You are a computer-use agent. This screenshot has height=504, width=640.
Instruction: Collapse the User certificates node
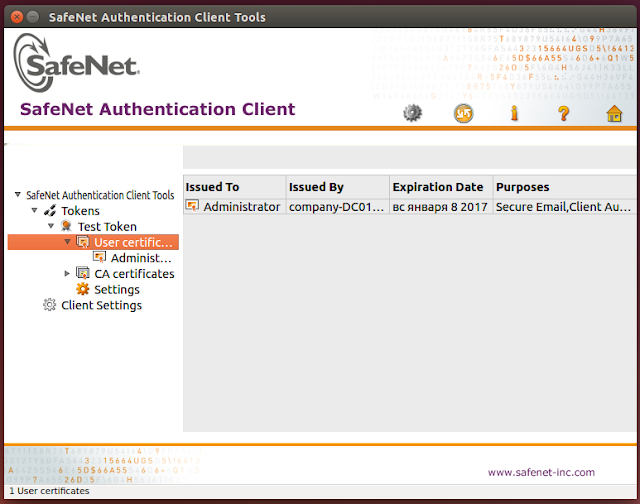click(x=67, y=242)
